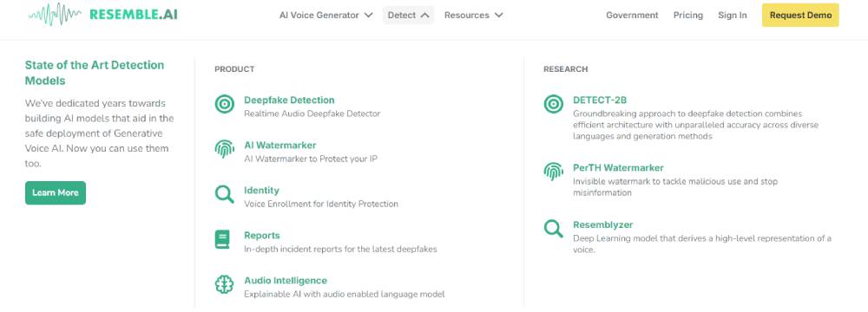Open the AI Watermarker product link
Image resolution: width=868 pixels, height=312 pixels.
pyautogui.click(x=280, y=145)
